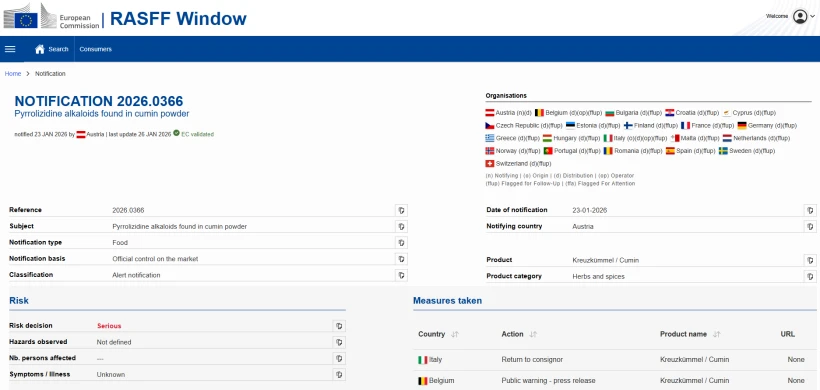Viewport: 820px width, 390px height.
Task: Open the hamburger menu icon
Action: [10, 49]
